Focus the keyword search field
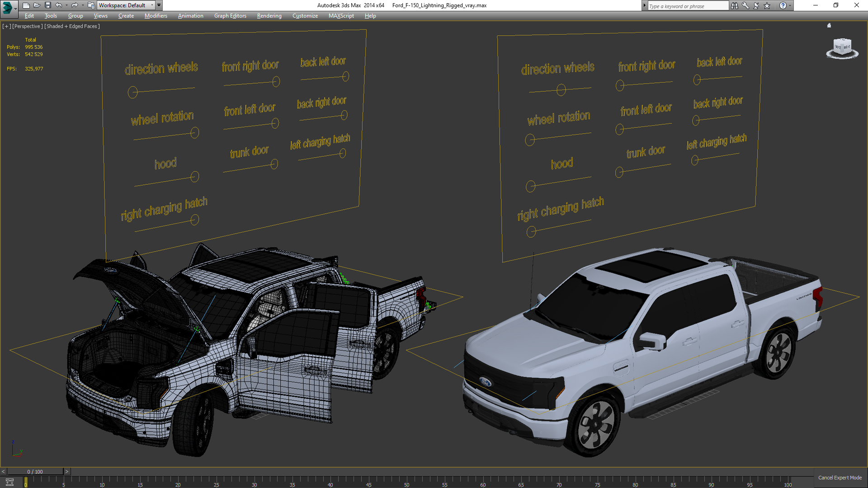Screen dimensions: 868x488 688,6
